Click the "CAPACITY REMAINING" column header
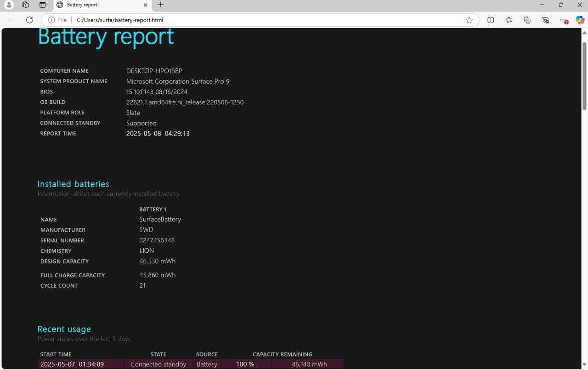The width and height of the screenshot is (588, 370). 283,354
